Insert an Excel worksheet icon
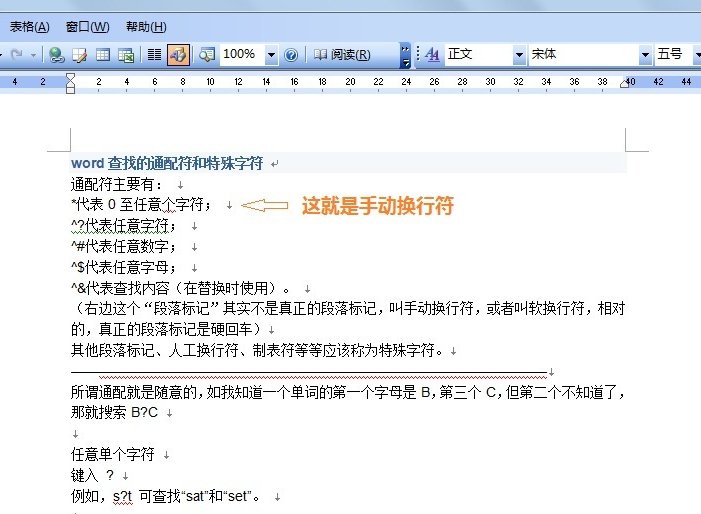The image size is (701, 514). coord(126,55)
